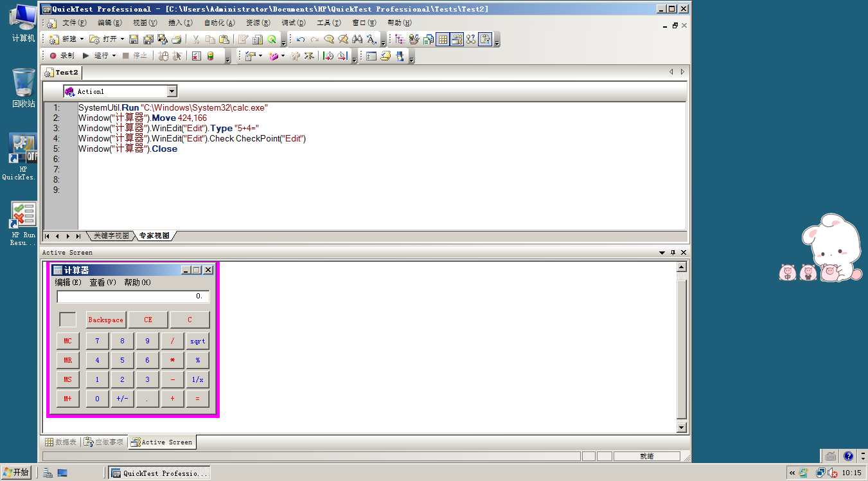Click the Step Into debug icon
This screenshot has width=868, height=481.
tap(328, 56)
